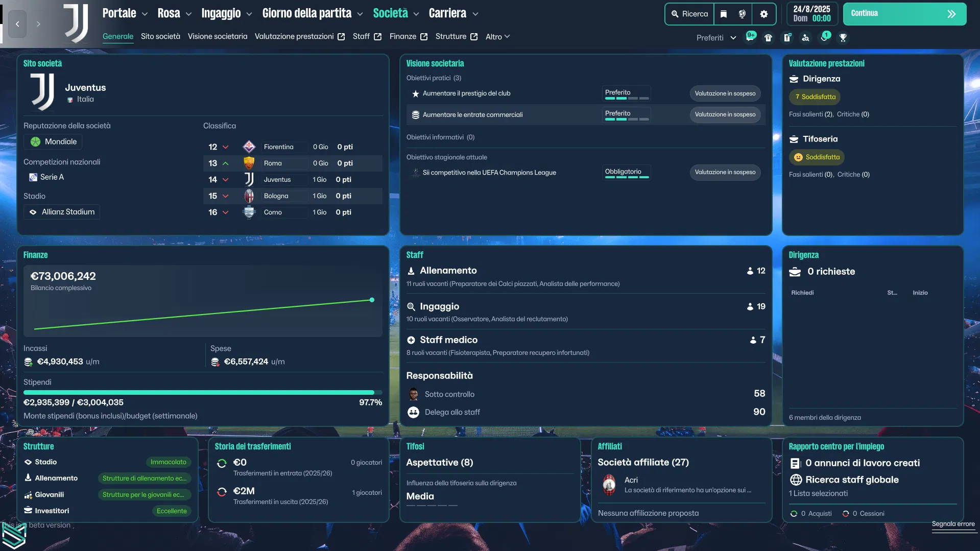Click the Juventus logo in Sito società
This screenshot has width=980, height=551.
pyautogui.click(x=42, y=92)
